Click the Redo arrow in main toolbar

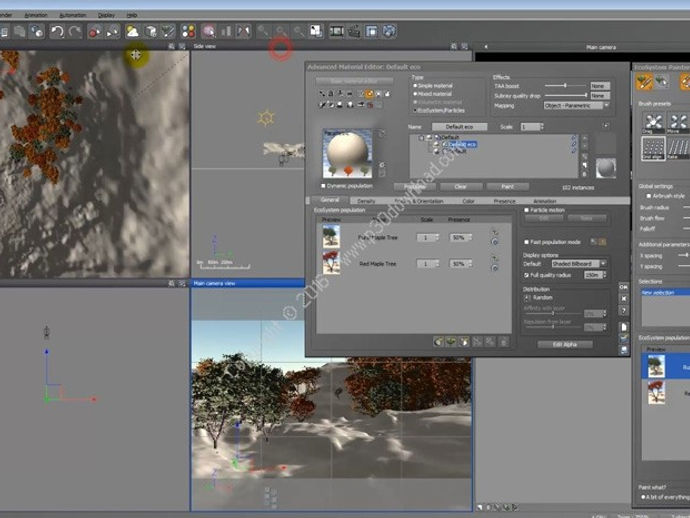tap(75, 31)
